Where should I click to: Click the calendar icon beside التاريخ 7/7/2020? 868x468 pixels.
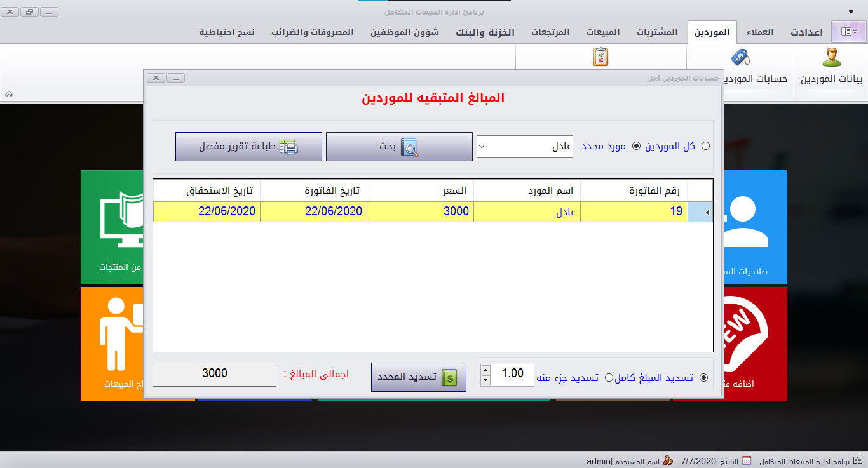(747, 462)
